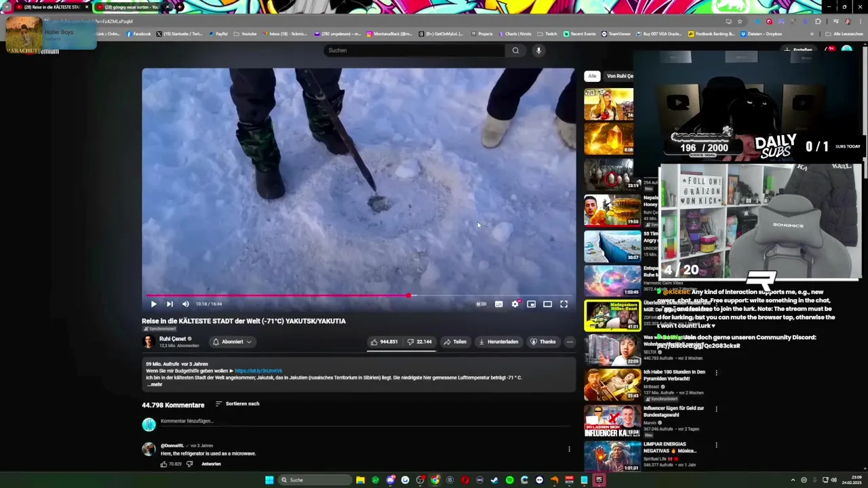
Task: Switch to miniplayer mode
Action: 531,304
